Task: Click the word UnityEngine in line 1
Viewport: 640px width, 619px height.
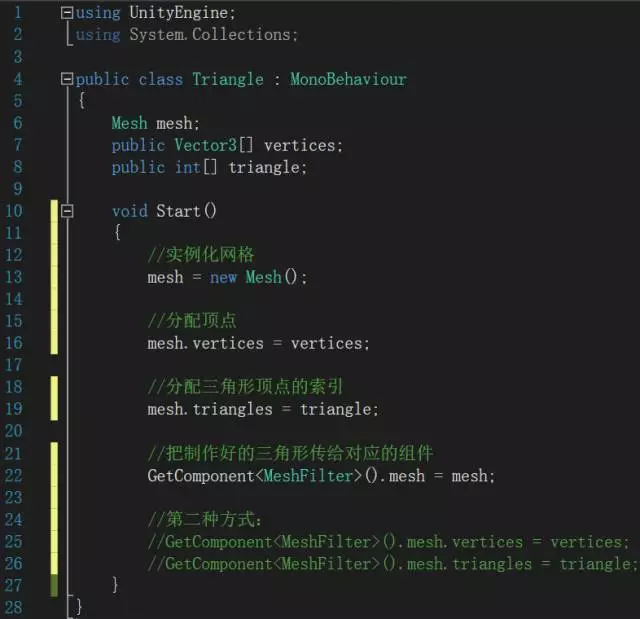Action: tap(179, 13)
